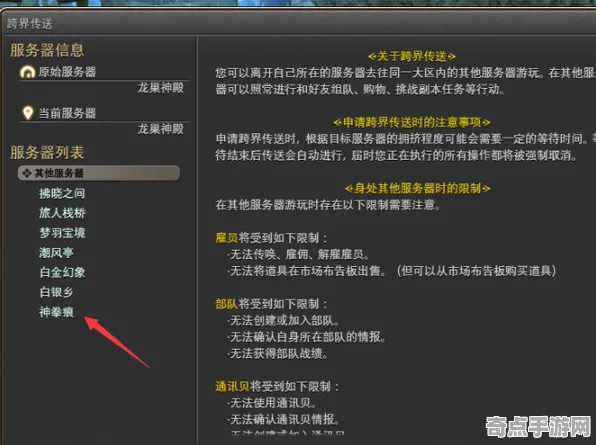
Task: Choose the 白银乡 server
Action: pyautogui.click(x=56, y=292)
